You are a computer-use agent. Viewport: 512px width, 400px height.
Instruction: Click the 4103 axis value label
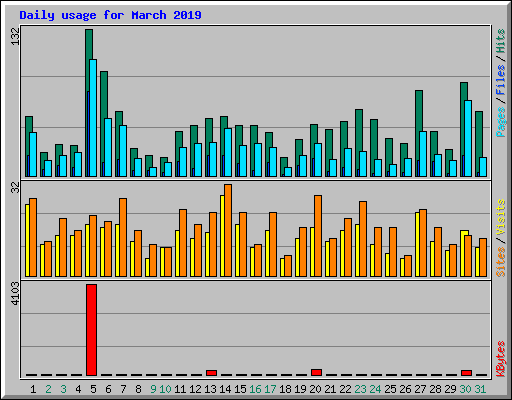15,293
